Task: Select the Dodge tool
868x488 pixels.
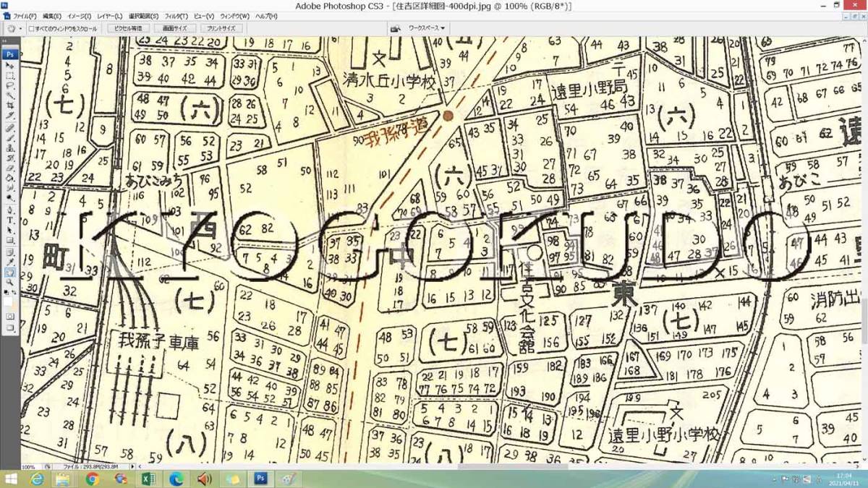Action: [x=10, y=197]
